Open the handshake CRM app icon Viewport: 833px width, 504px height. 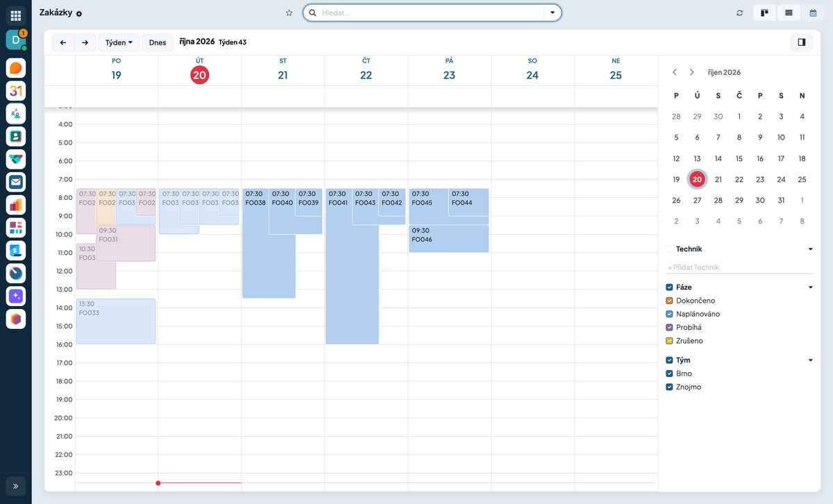tap(16, 159)
